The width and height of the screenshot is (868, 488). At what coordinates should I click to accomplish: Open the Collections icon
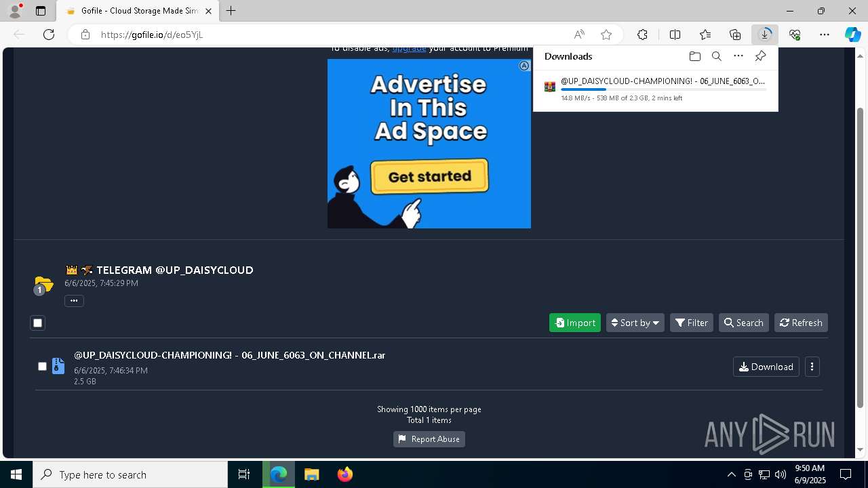[x=735, y=35]
